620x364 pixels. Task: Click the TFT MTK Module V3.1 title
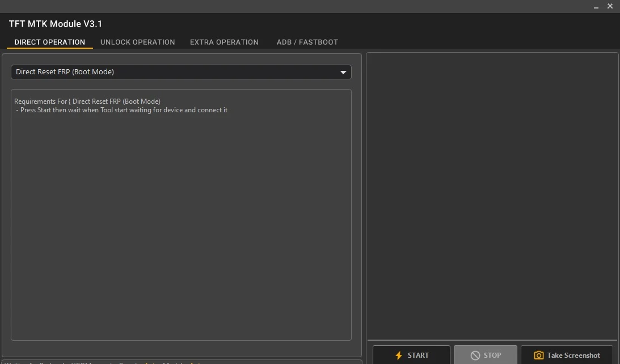point(56,24)
